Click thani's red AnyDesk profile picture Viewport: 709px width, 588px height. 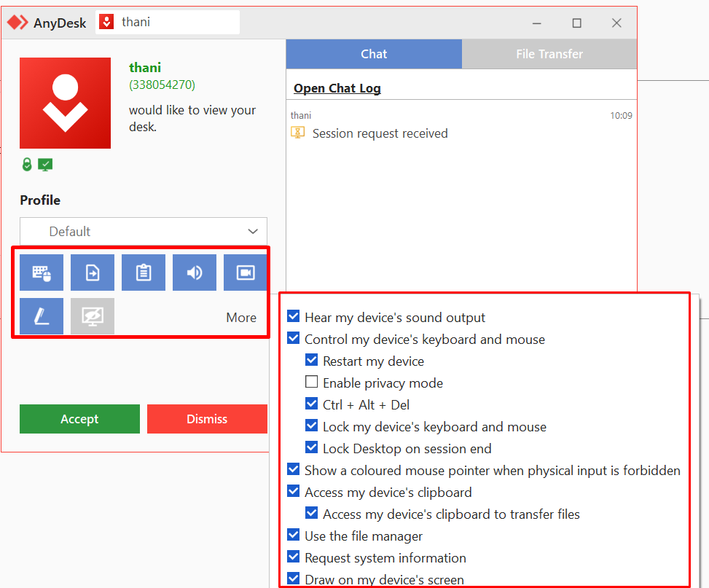click(65, 103)
